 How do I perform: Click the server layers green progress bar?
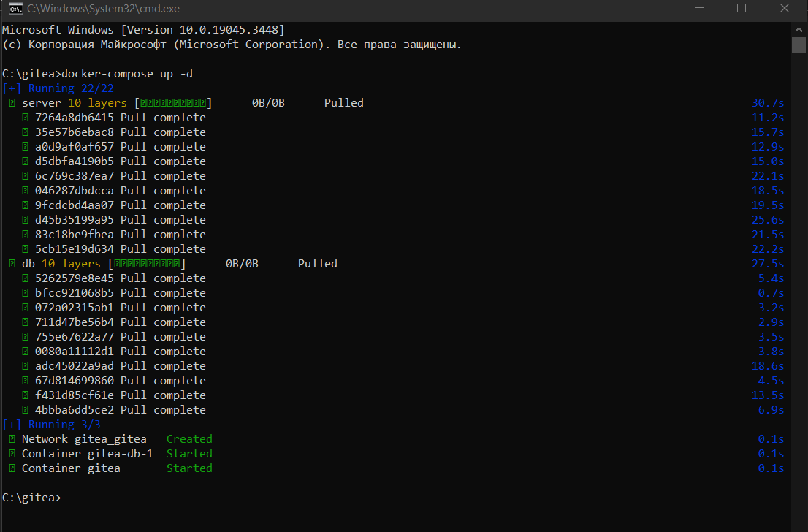173,103
